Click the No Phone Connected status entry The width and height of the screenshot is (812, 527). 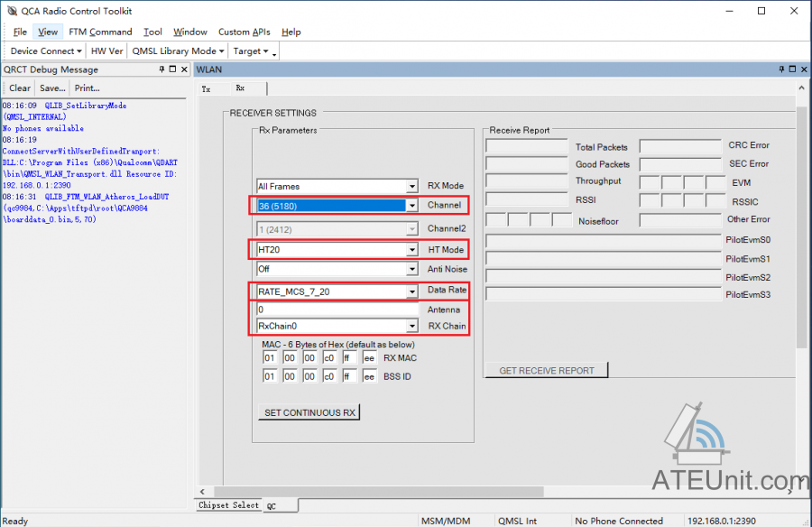tap(619, 521)
